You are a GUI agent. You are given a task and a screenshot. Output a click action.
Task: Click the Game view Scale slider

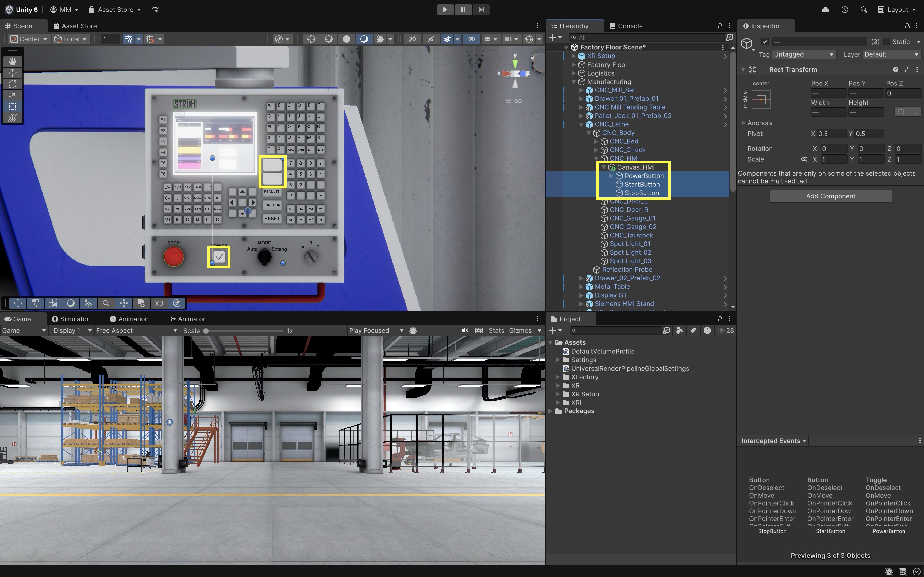click(244, 331)
